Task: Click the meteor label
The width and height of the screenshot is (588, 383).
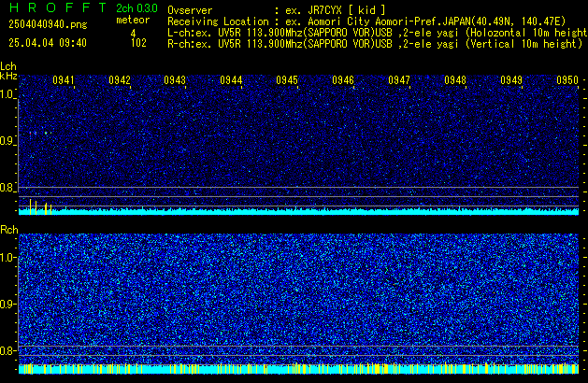Action: pos(133,20)
